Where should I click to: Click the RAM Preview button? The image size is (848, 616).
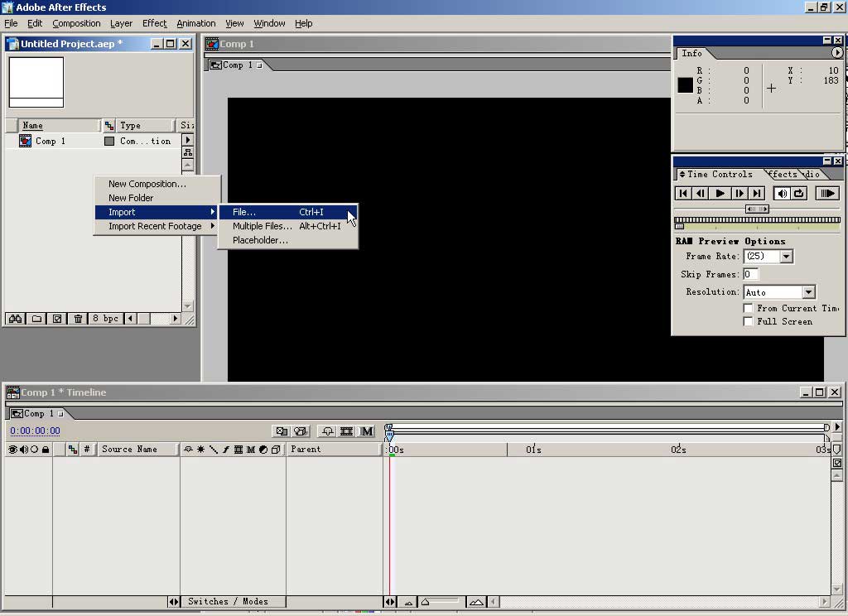[x=826, y=193]
